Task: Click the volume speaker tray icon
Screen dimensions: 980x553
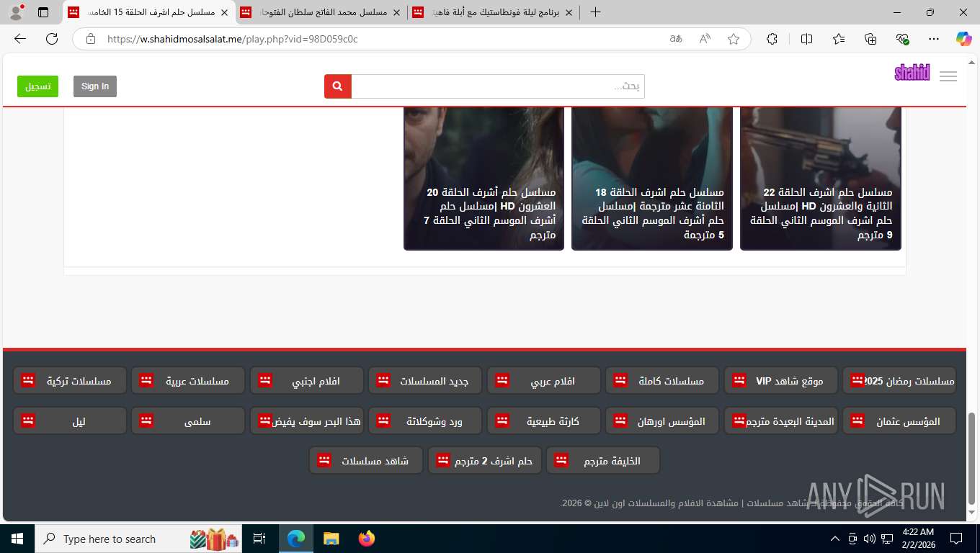Action: 869,539
